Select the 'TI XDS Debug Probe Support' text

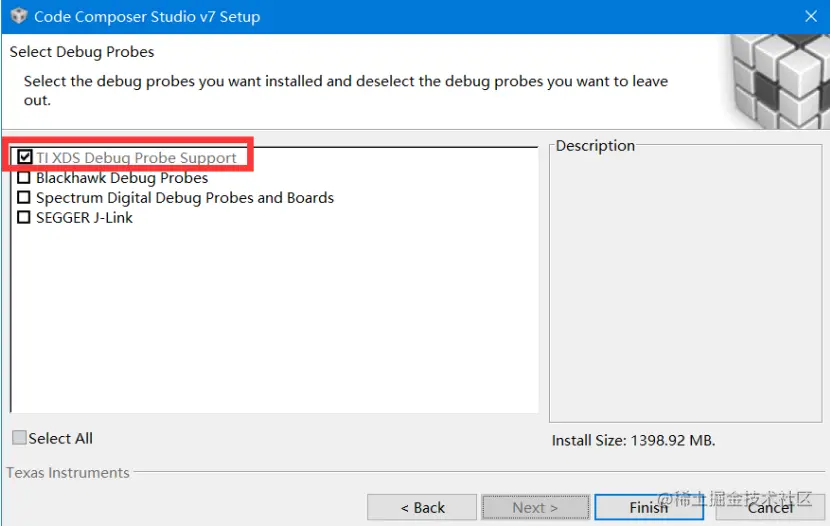click(x=136, y=158)
